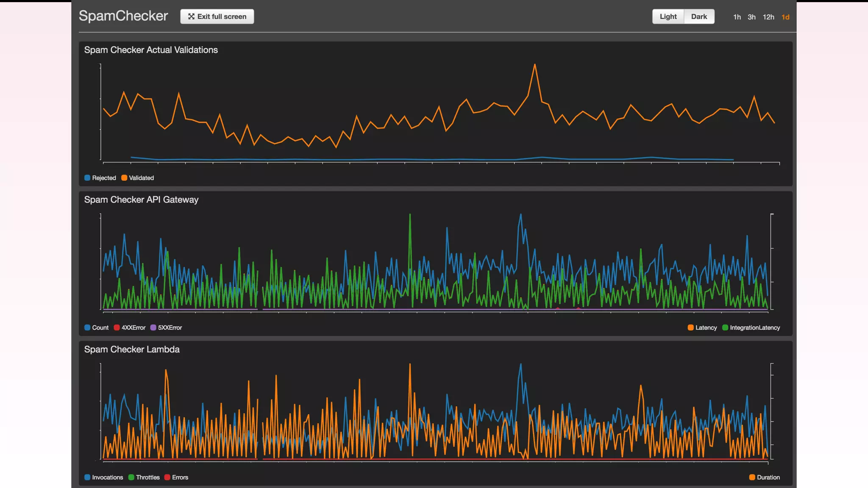
Task: Toggle the Latency legend icon
Action: (691, 327)
